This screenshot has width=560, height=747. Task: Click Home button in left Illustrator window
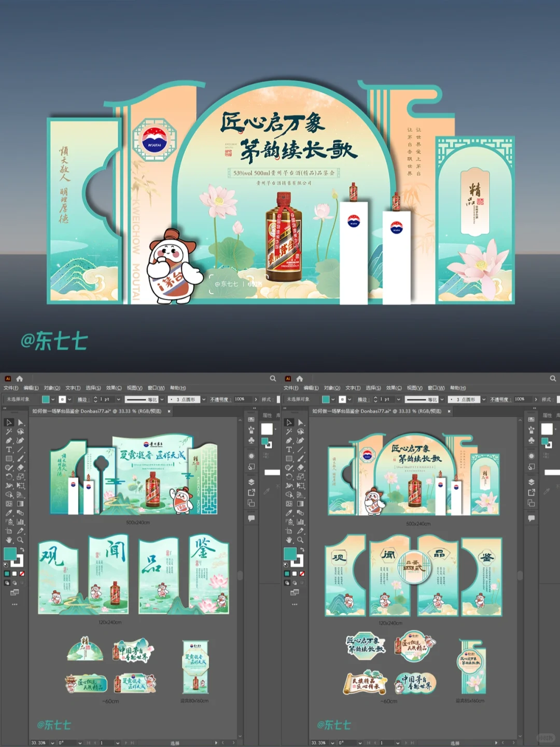tap(20, 379)
